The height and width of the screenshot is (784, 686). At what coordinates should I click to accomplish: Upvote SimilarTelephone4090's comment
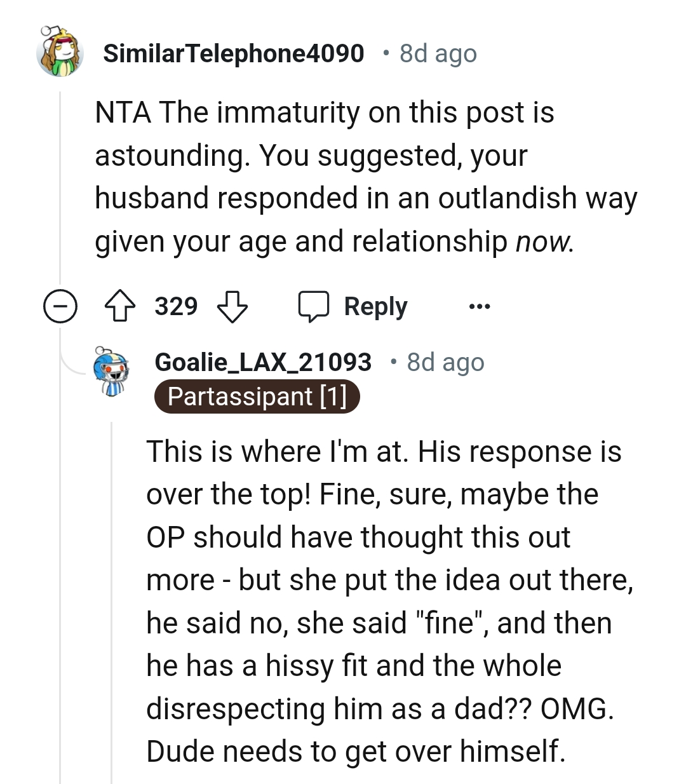[119, 307]
